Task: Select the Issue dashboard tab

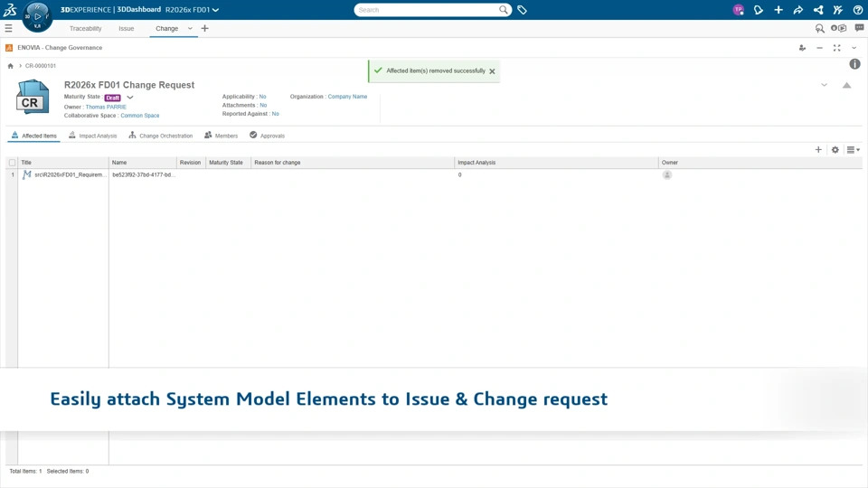Action: tap(126, 29)
